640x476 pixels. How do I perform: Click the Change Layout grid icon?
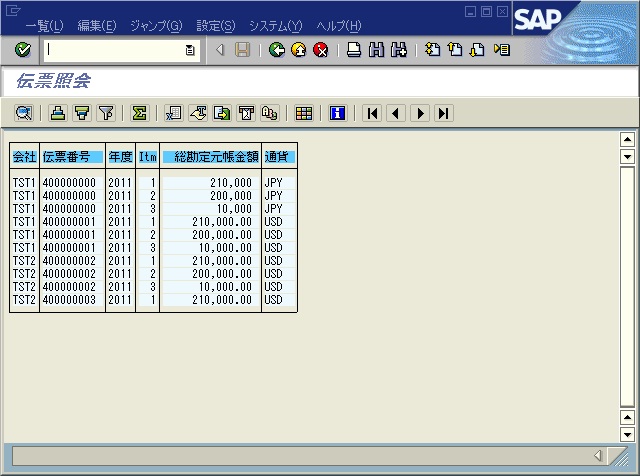[303, 113]
